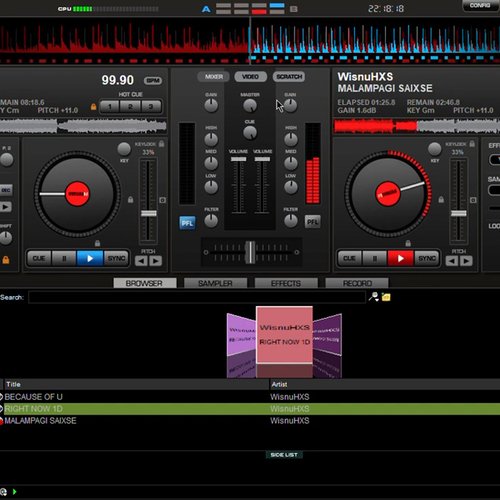Toggle the orange padlock at the left deck's bottom corner

point(6,260)
